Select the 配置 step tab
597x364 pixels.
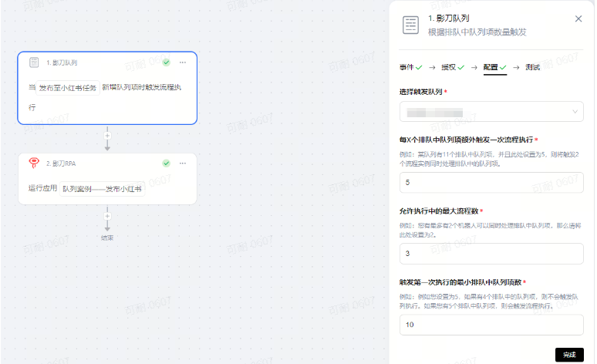coord(494,67)
